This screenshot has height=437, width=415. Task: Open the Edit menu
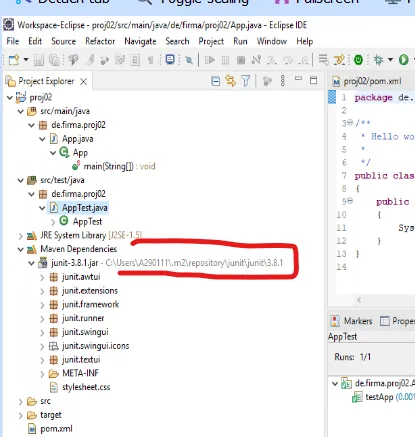(x=35, y=41)
